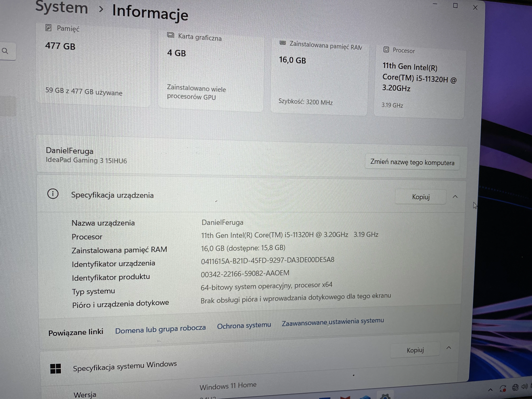532x399 pixels.
Task: Click the Szybkość: 3200 MHz text
Action: pos(306,102)
